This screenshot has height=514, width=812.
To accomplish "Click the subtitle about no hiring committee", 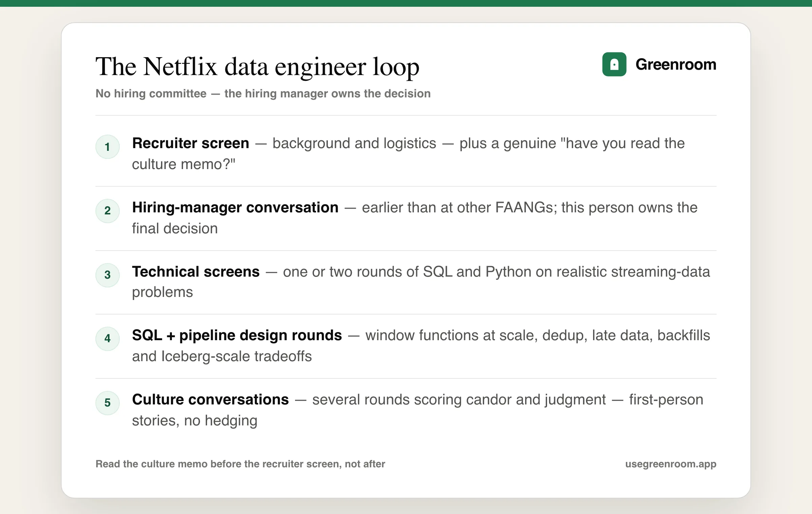I will click(x=263, y=94).
